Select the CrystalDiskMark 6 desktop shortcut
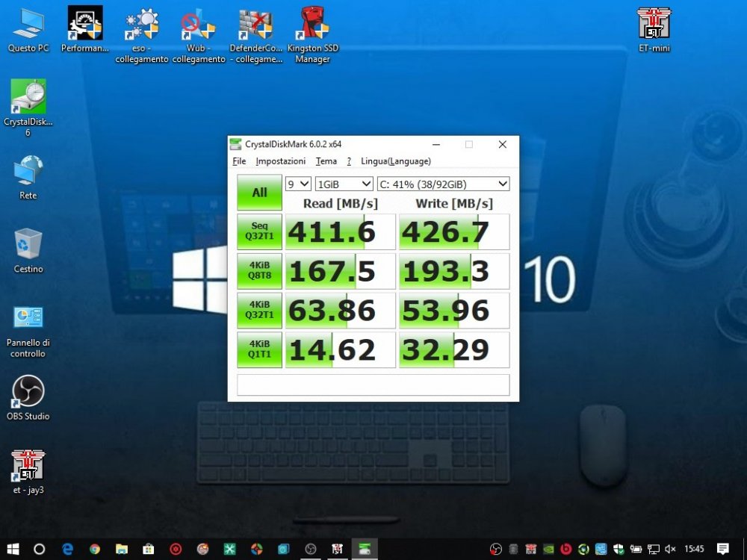 pyautogui.click(x=28, y=108)
